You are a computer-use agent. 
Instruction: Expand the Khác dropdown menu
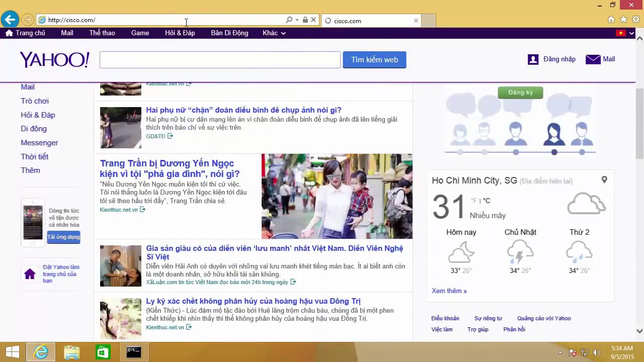(x=274, y=33)
